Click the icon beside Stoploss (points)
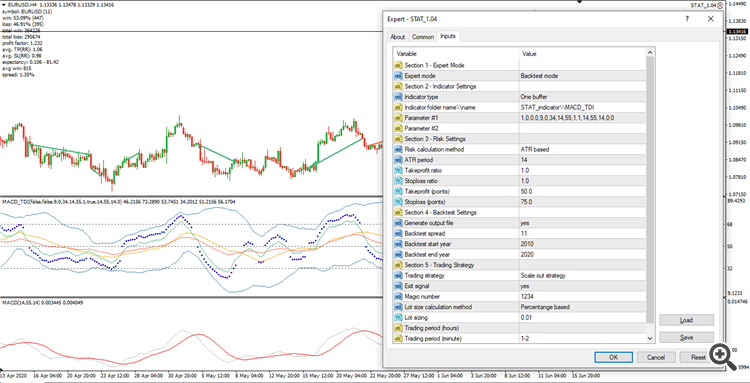 coord(398,202)
